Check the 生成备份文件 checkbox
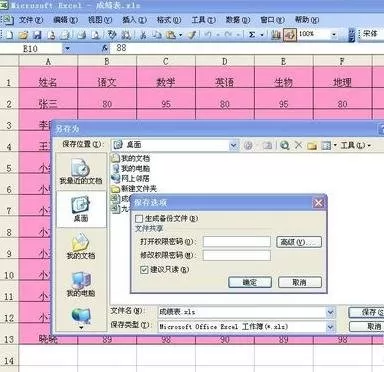 [139, 219]
